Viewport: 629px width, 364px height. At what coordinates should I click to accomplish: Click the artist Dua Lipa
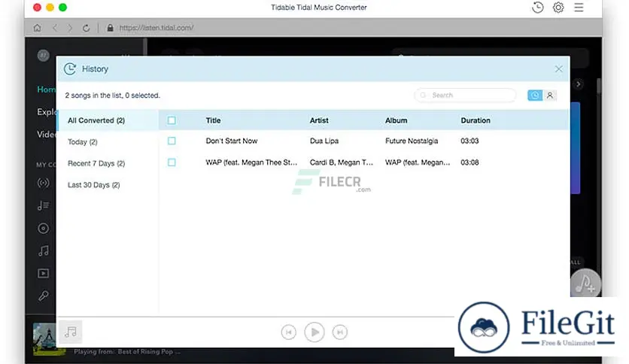pyautogui.click(x=324, y=141)
